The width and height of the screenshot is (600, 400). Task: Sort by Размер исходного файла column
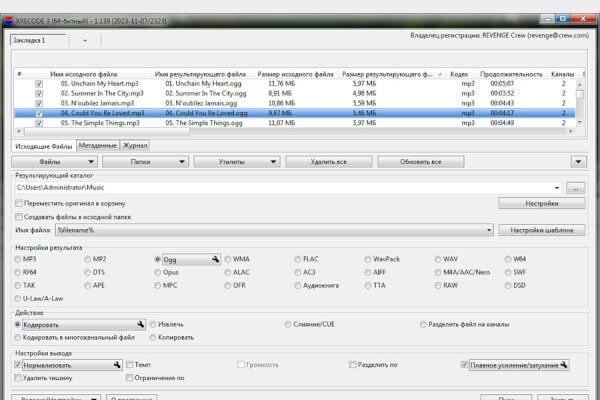(x=295, y=74)
